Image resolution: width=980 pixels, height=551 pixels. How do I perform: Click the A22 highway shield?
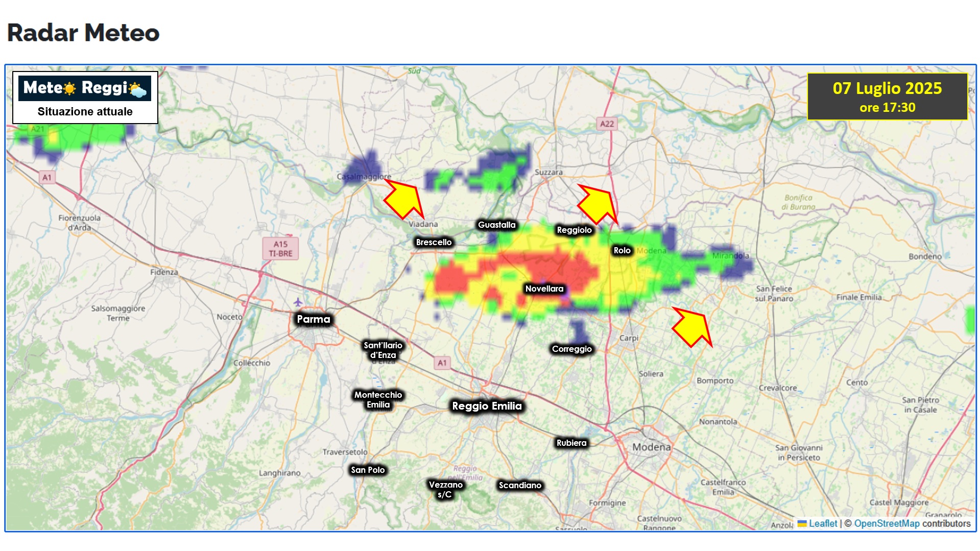(607, 124)
